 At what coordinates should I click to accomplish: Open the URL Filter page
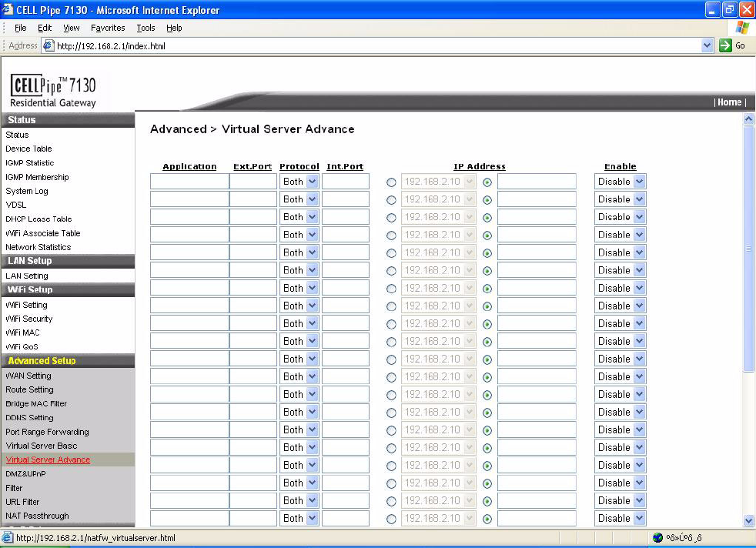[22, 502]
